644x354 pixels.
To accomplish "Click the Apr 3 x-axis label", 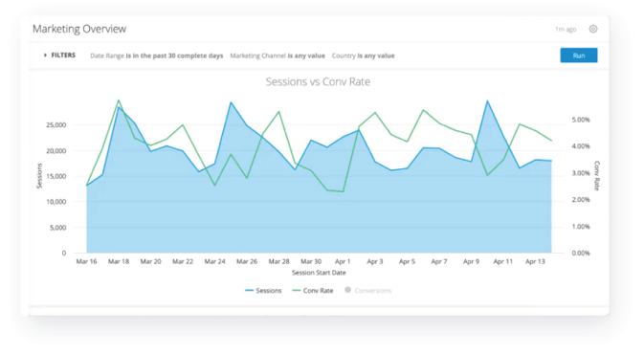I will [x=374, y=261].
